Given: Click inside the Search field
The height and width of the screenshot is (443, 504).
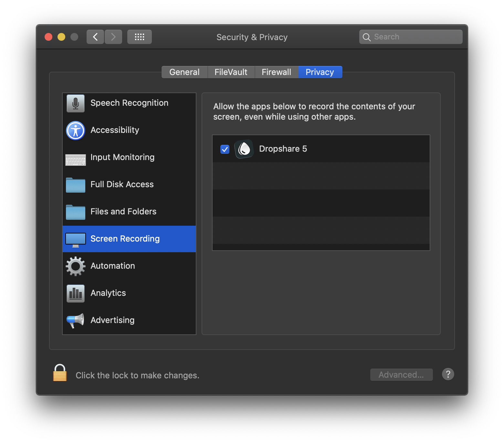Looking at the screenshot, I should pyautogui.click(x=410, y=37).
